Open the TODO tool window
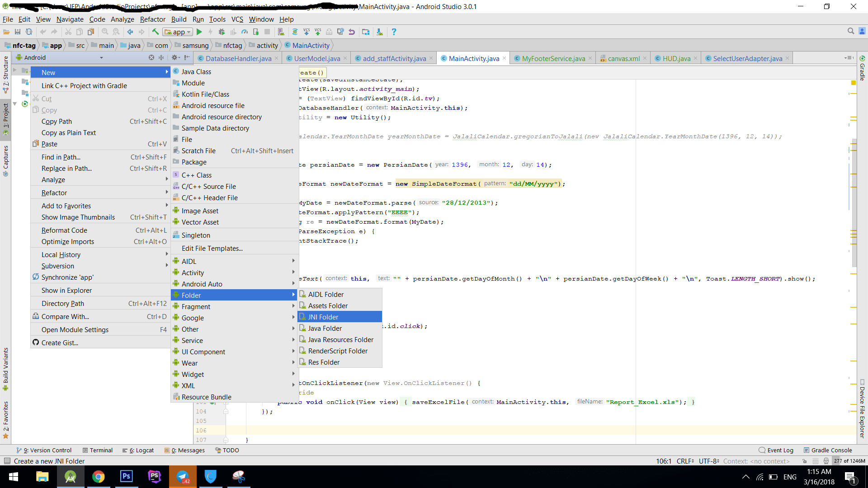Screen dimensions: 868x488 [x=227, y=450]
